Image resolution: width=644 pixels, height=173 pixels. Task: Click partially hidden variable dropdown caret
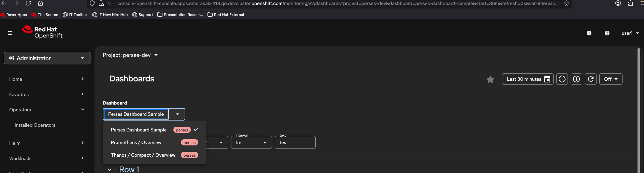pyautogui.click(x=221, y=142)
